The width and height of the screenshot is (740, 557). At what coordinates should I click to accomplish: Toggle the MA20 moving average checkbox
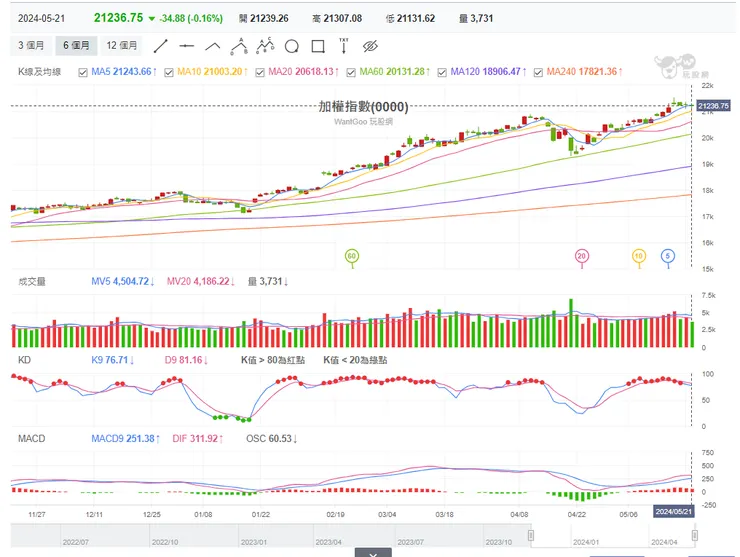pyautogui.click(x=259, y=72)
